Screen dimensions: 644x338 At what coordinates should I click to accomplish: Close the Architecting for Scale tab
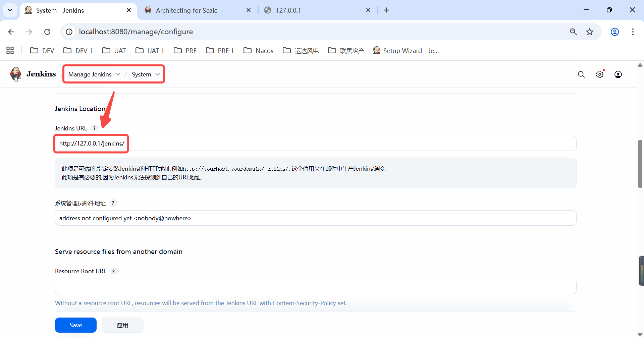[x=249, y=10]
